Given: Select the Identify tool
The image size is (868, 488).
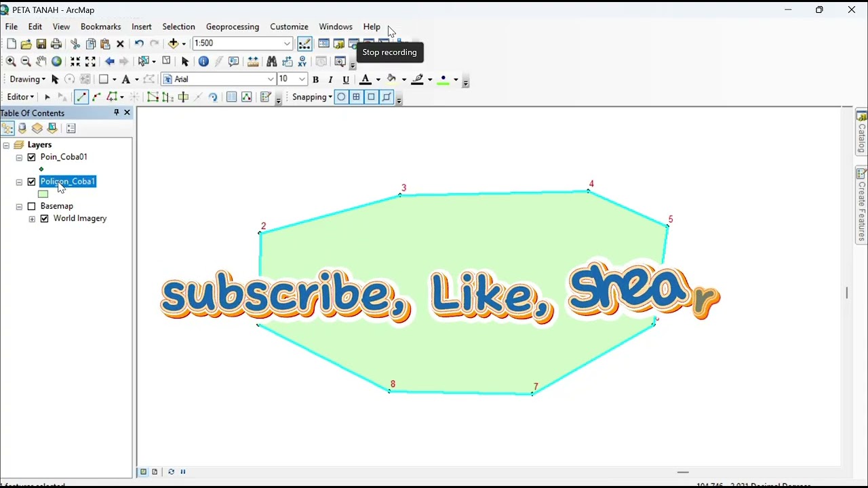Looking at the screenshot, I should click(x=203, y=62).
